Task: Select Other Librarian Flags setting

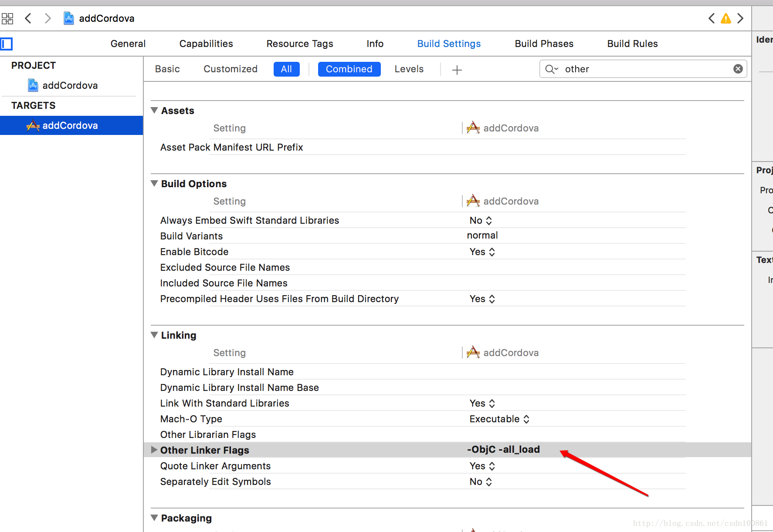Action: coord(208,434)
